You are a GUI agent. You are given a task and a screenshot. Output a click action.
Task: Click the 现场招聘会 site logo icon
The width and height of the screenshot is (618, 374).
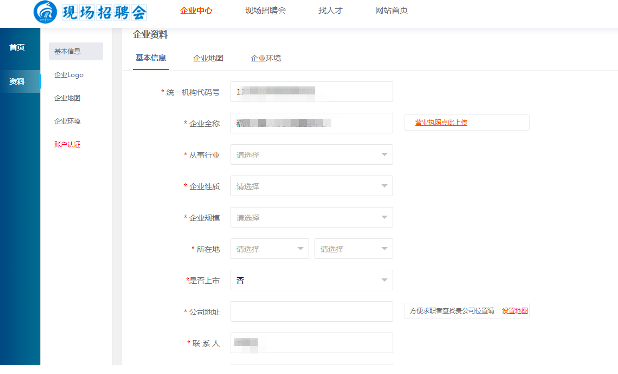45,12
